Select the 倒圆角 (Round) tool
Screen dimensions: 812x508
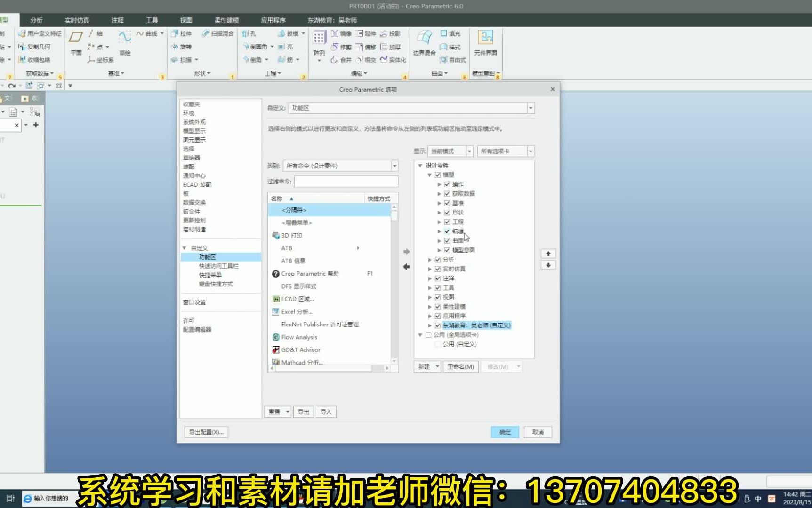255,47
